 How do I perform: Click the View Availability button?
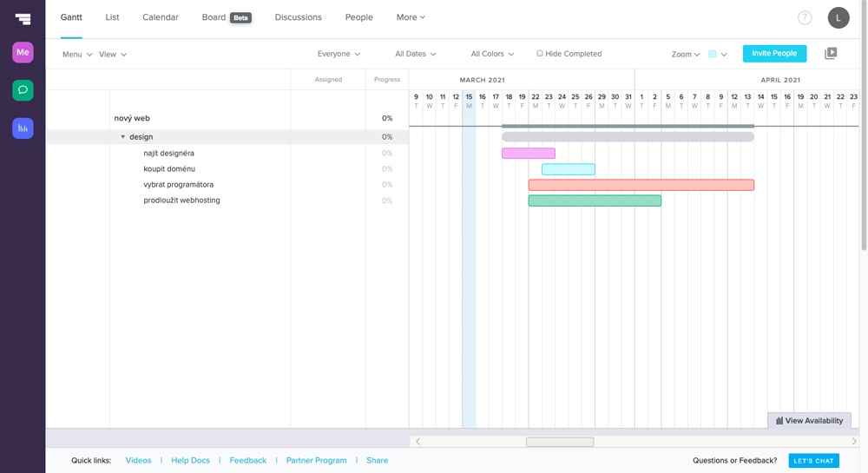point(809,420)
